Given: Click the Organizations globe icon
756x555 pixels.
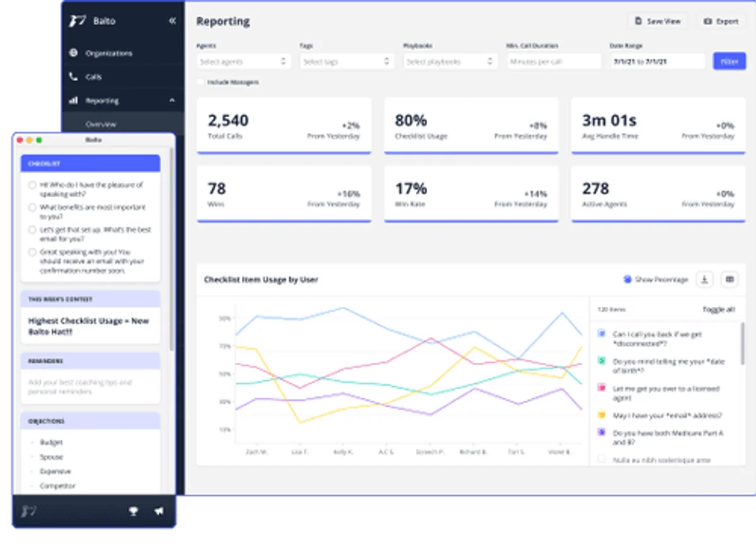Looking at the screenshot, I should [x=73, y=53].
